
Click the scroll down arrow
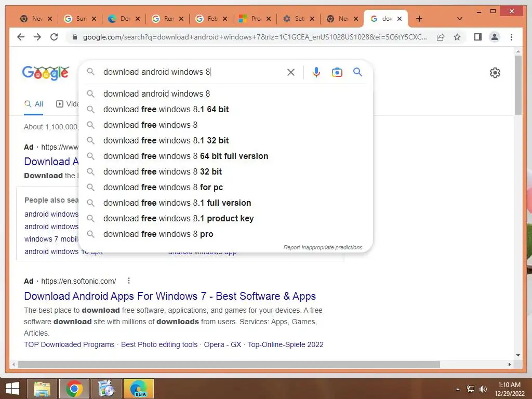pyautogui.click(x=518, y=355)
